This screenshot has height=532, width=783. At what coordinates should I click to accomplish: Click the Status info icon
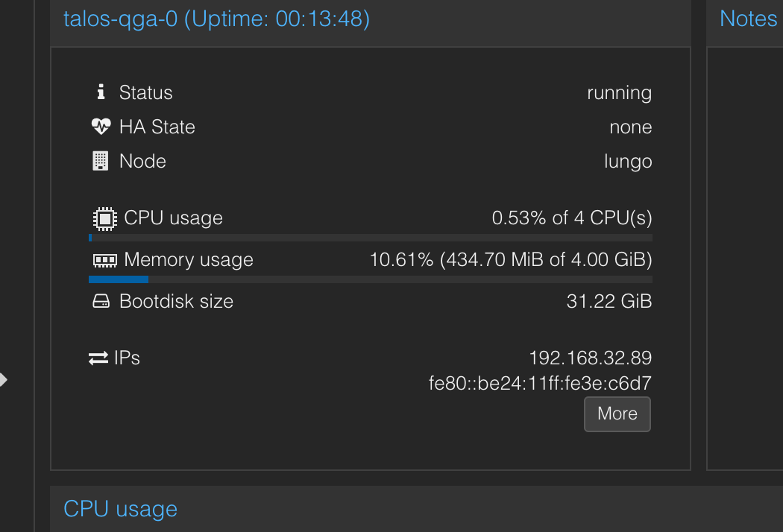pyautogui.click(x=101, y=92)
